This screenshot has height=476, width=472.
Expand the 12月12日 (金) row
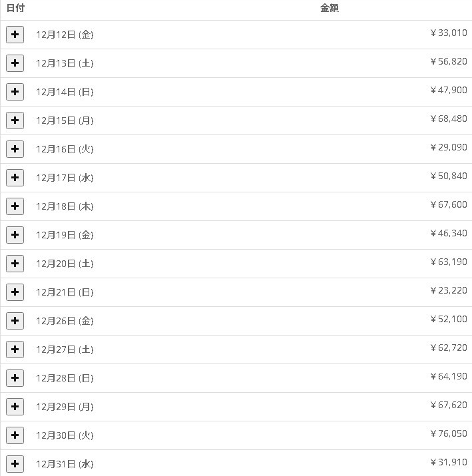tap(15, 35)
